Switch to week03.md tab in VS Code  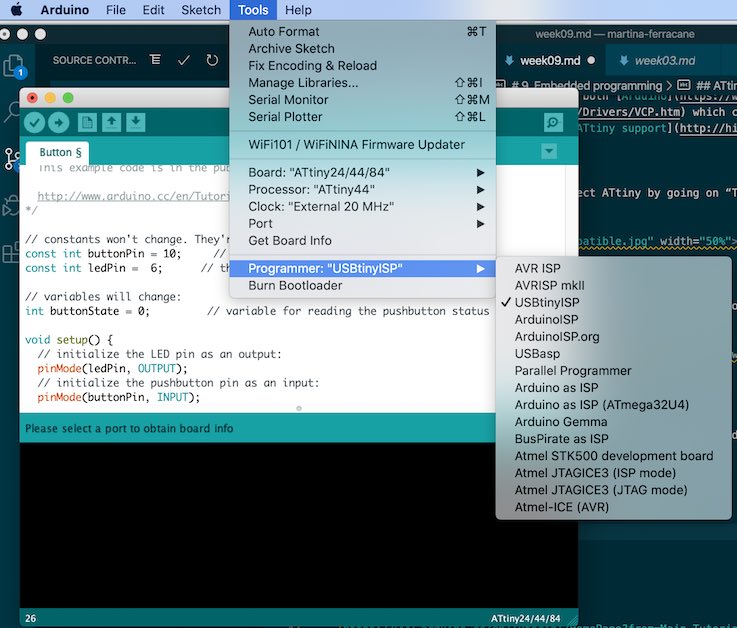click(664, 61)
